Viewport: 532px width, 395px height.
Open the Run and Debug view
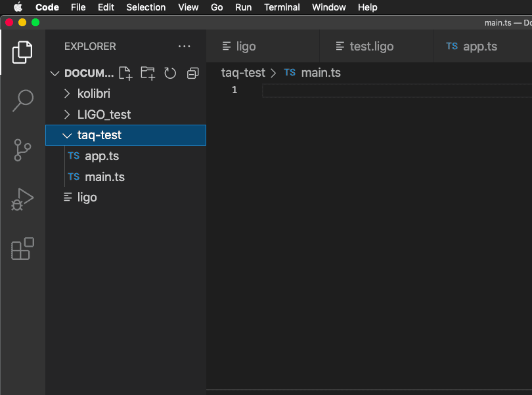22,199
